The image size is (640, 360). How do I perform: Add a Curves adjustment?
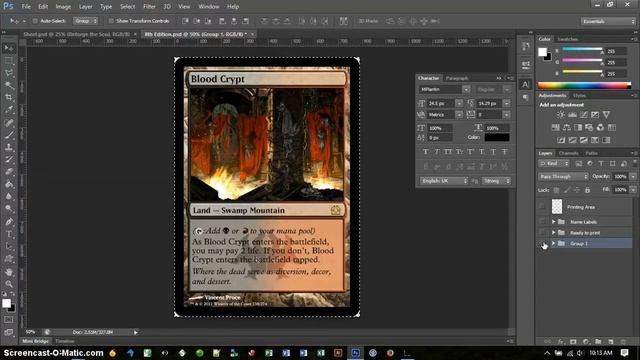pos(584,115)
